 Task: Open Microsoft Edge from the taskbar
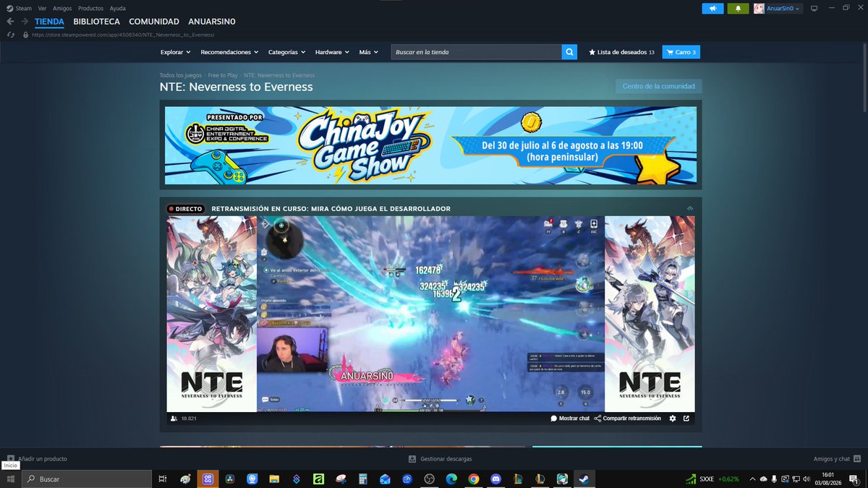(451, 479)
